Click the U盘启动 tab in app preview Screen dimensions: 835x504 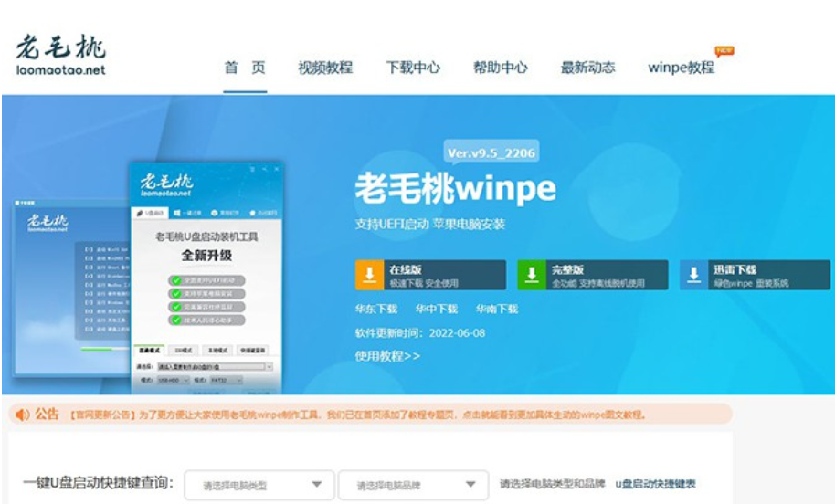click(x=150, y=213)
